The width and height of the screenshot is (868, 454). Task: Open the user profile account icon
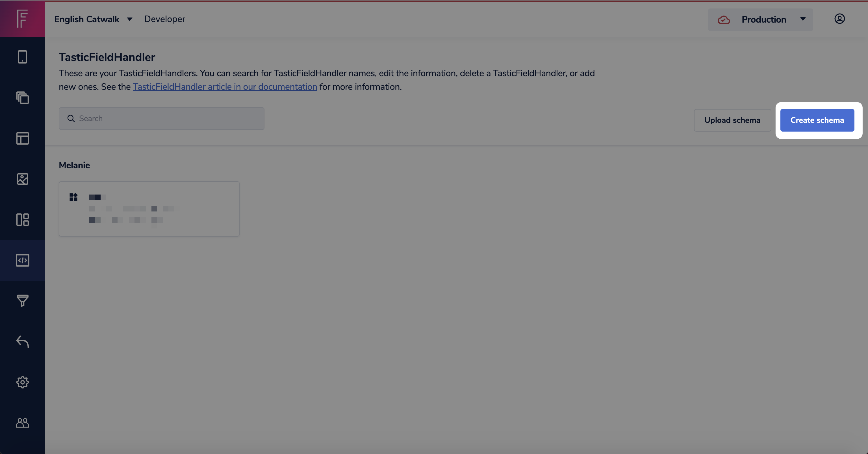tap(839, 19)
